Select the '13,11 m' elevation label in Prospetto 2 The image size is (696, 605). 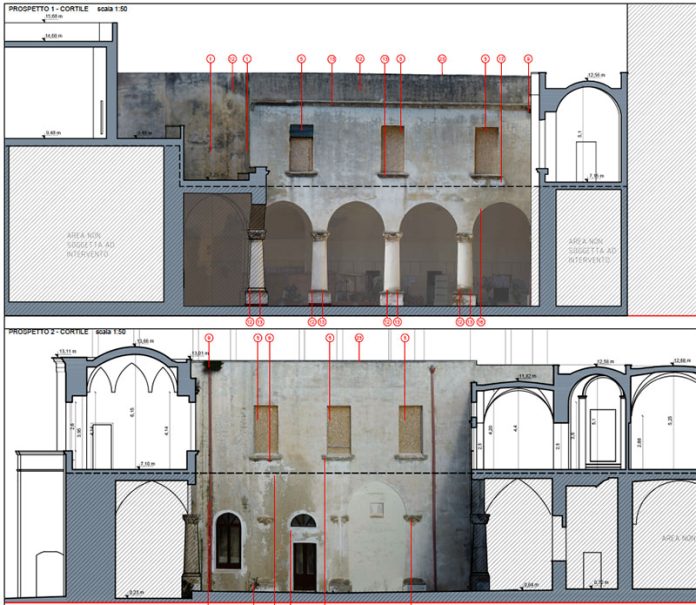tap(67, 352)
